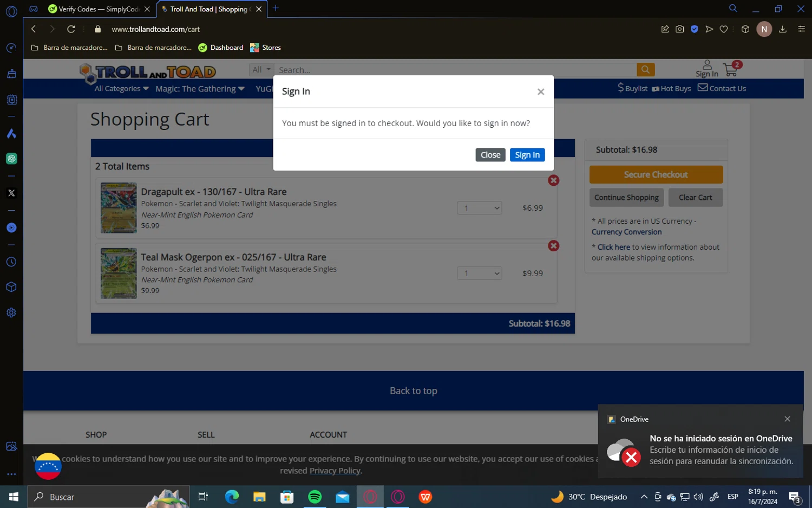The width and height of the screenshot is (812, 508).
Task: Open Opera settings gear in the sidebar
Action: pos(11,312)
